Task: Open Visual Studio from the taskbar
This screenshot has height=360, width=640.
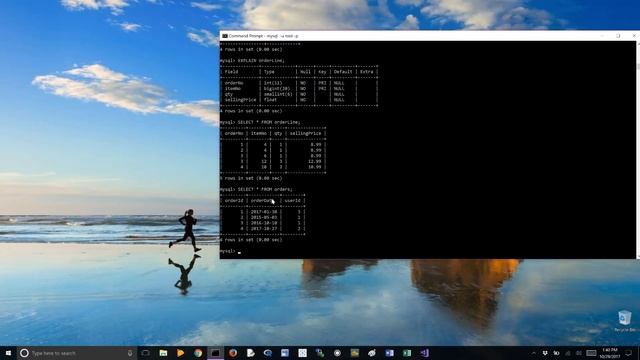Action: (424, 353)
